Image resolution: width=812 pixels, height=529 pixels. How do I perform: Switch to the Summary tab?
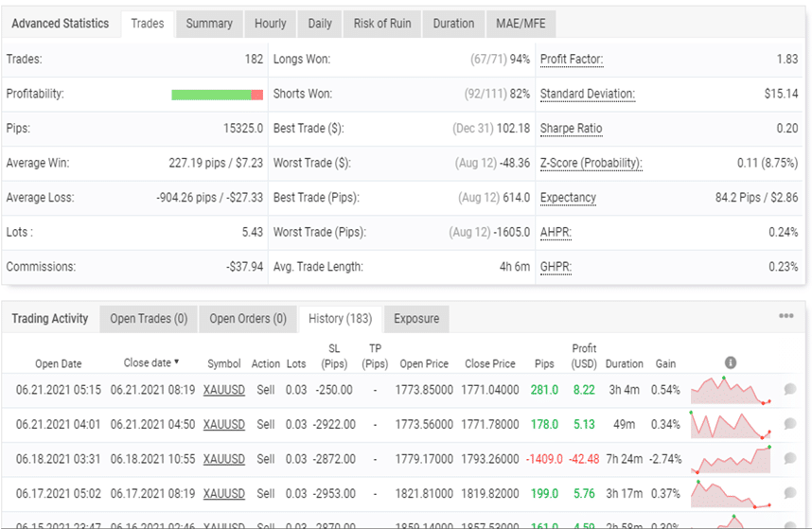point(210,24)
